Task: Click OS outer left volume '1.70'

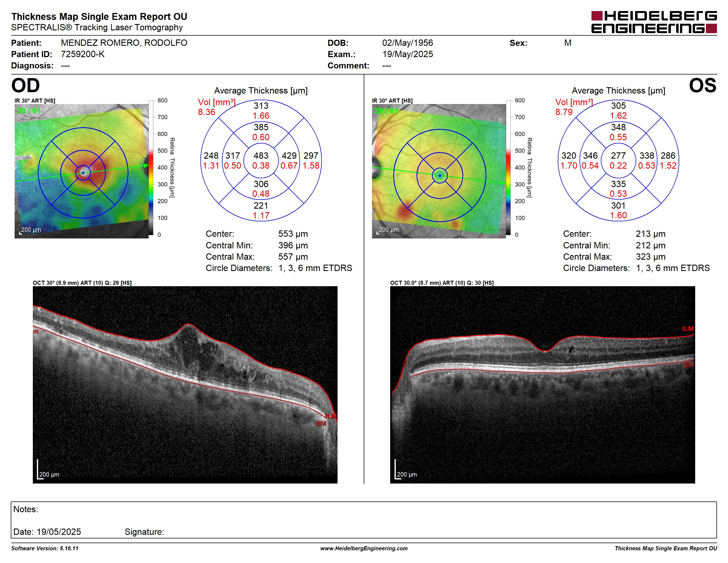Action: point(568,166)
